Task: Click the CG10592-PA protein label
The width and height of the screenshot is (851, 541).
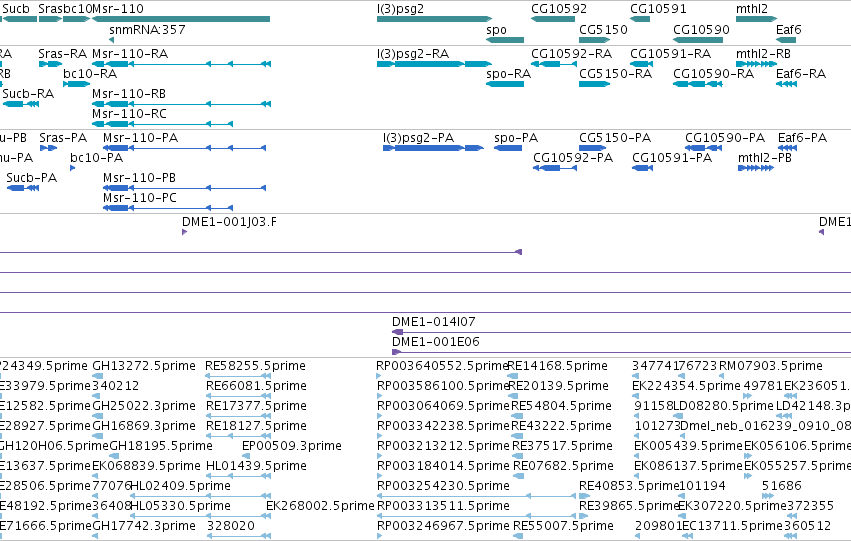Action: pos(573,158)
